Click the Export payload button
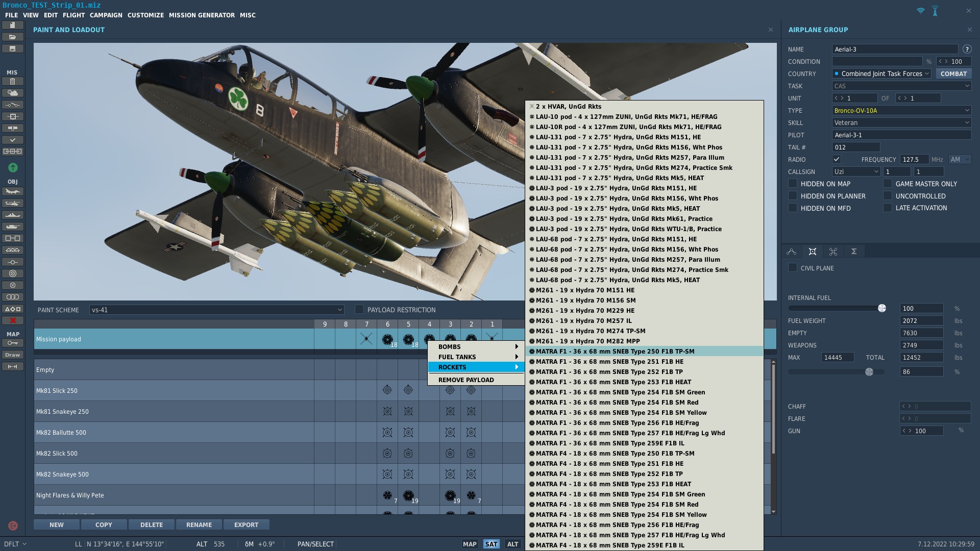 coord(246,524)
